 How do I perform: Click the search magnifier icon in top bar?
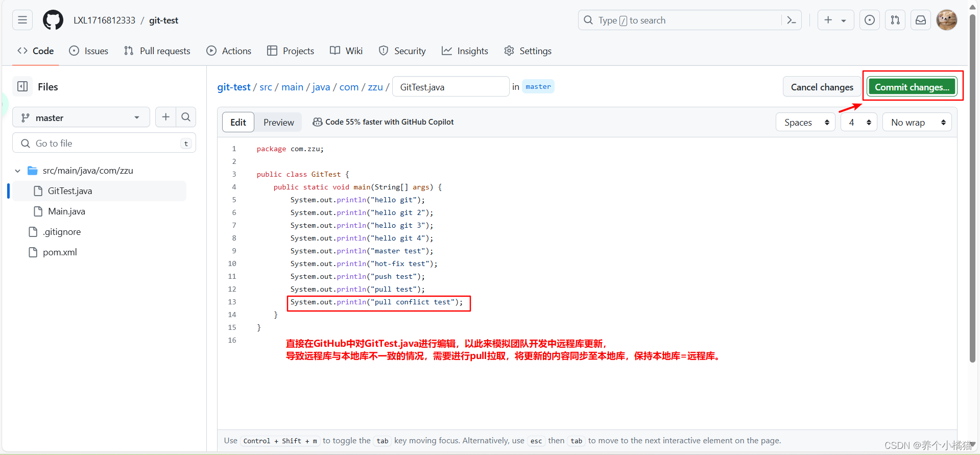[x=588, y=20]
